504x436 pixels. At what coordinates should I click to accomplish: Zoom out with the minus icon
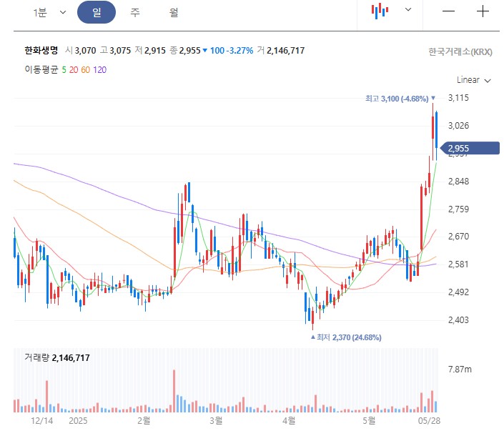tap(448, 11)
